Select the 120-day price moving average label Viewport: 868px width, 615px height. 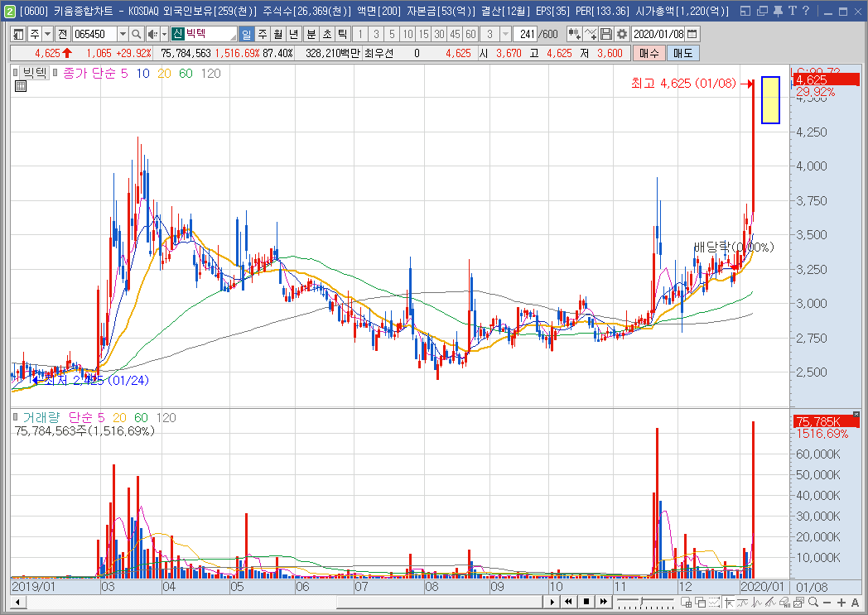[211, 74]
